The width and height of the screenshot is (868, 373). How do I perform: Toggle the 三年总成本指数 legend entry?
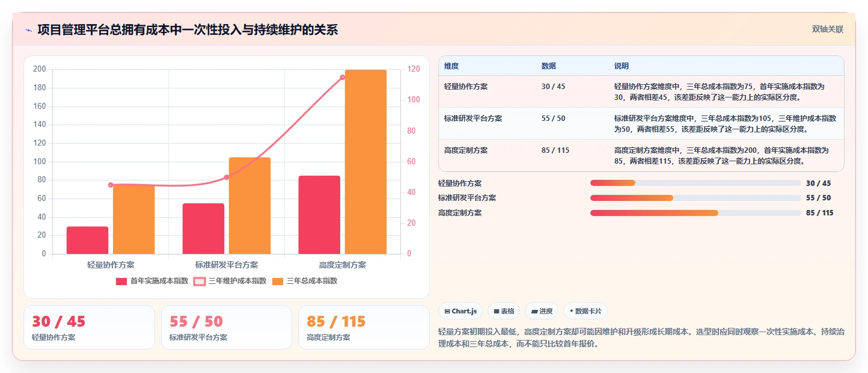305,281
